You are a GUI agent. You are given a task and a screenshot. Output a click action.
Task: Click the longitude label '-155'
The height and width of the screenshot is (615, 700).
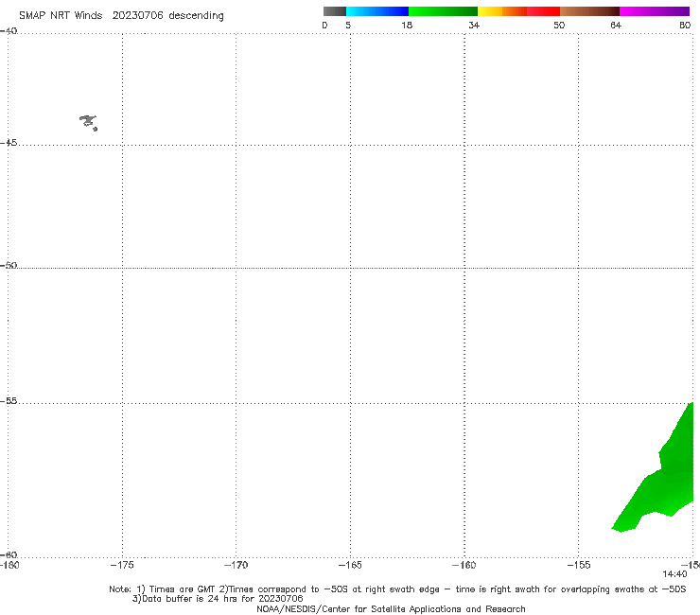tap(579, 566)
